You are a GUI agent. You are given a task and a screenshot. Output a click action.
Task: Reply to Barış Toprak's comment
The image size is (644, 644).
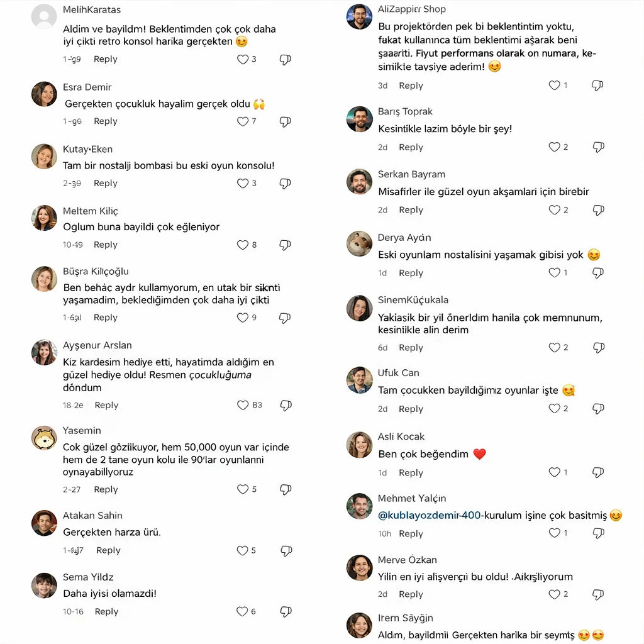click(411, 147)
